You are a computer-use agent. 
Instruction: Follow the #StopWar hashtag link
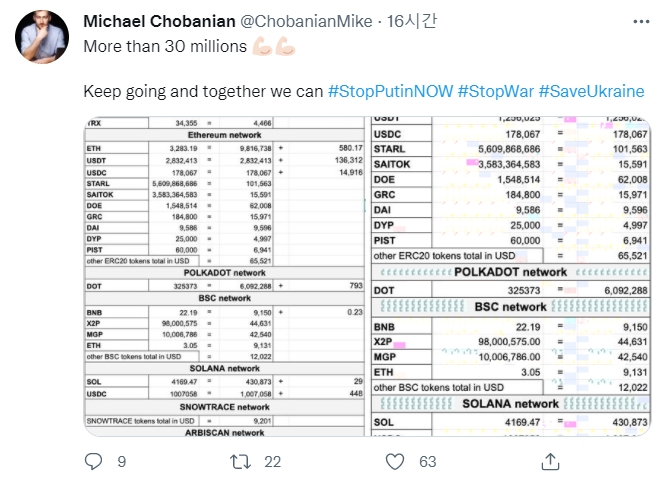[495, 91]
